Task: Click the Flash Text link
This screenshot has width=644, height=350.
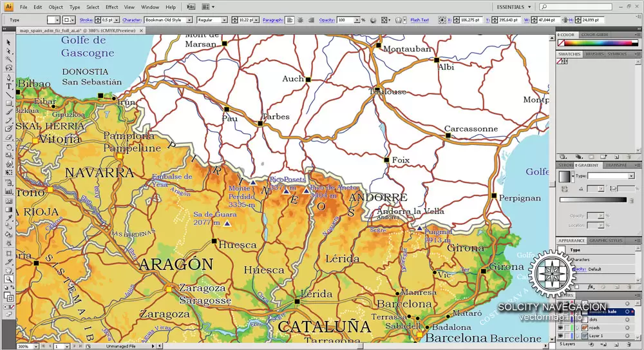Action: [x=419, y=20]
